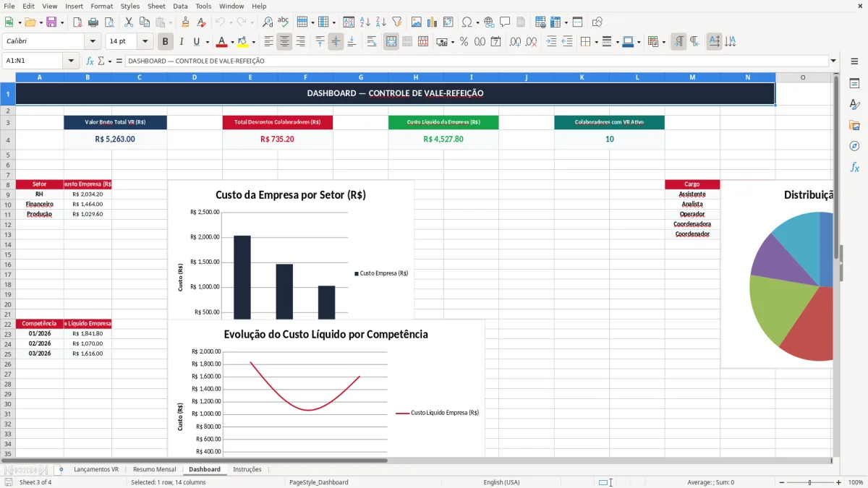Toggle Bold formatting

point(165,42)
